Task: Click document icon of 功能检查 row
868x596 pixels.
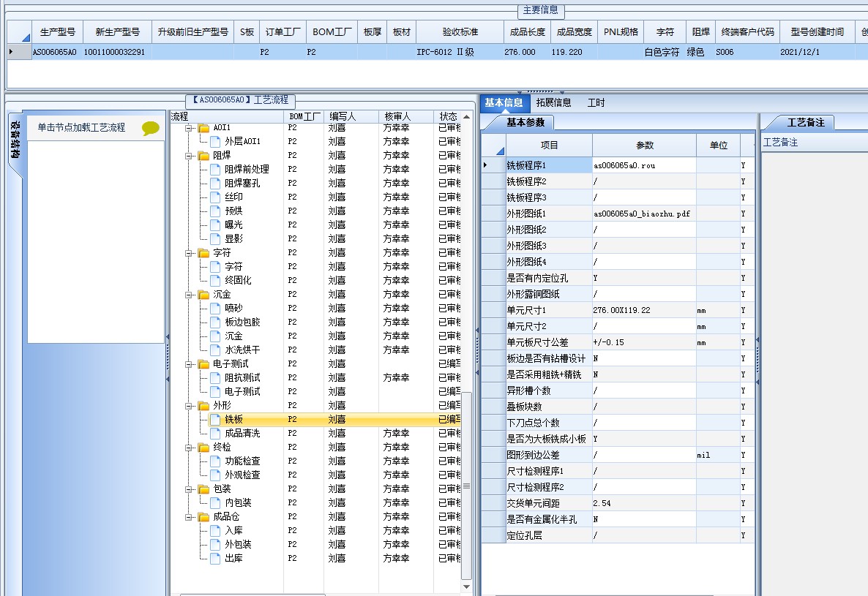Action: point(216,461)
